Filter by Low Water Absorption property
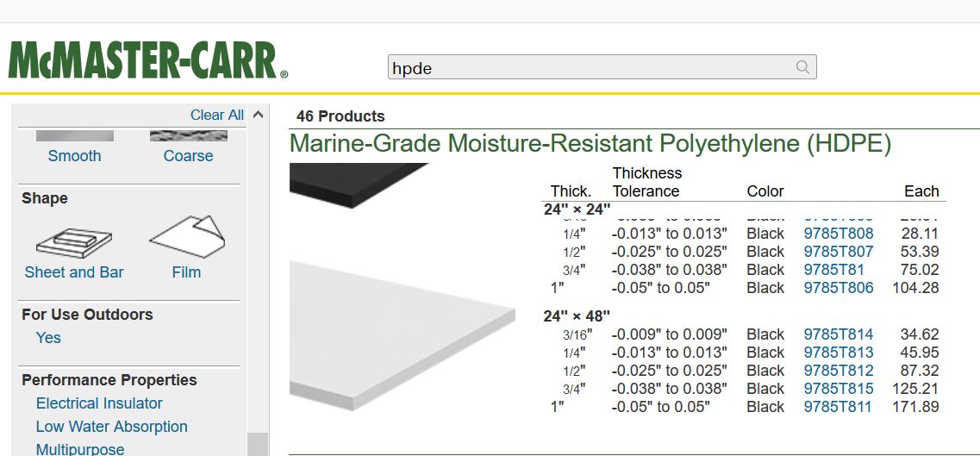The height and width of the screenshot is (456, 980). 112,427
